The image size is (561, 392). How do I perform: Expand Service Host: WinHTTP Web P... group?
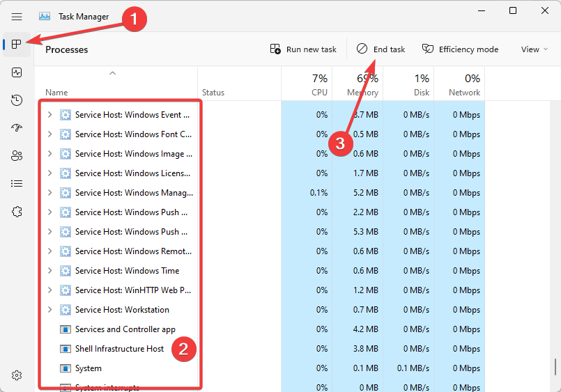[x=49, y=290]
